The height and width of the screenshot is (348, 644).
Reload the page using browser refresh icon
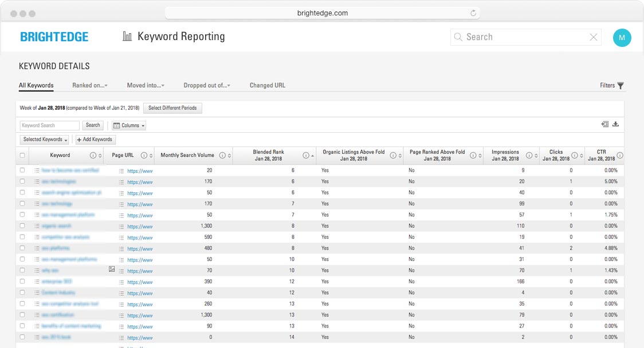[473, 13]
